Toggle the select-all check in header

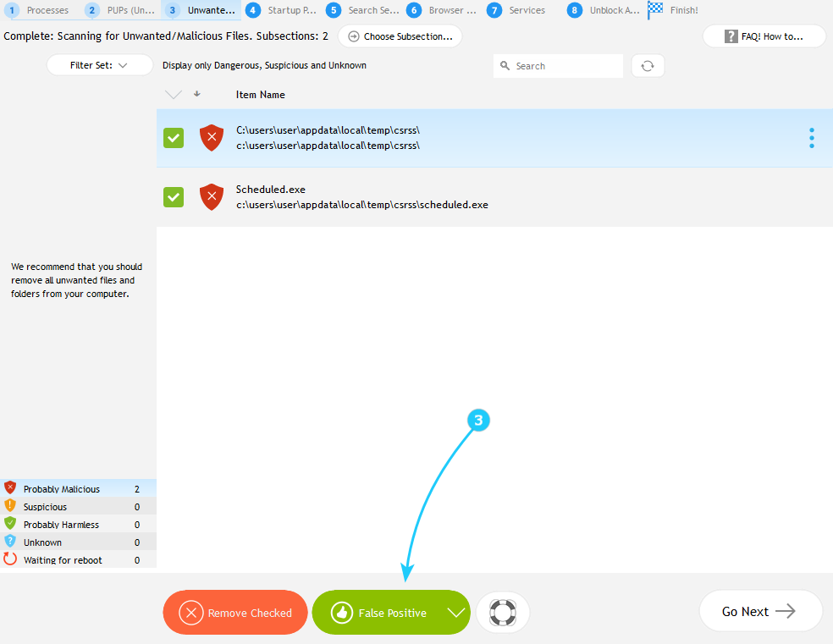tap(174, 95)
